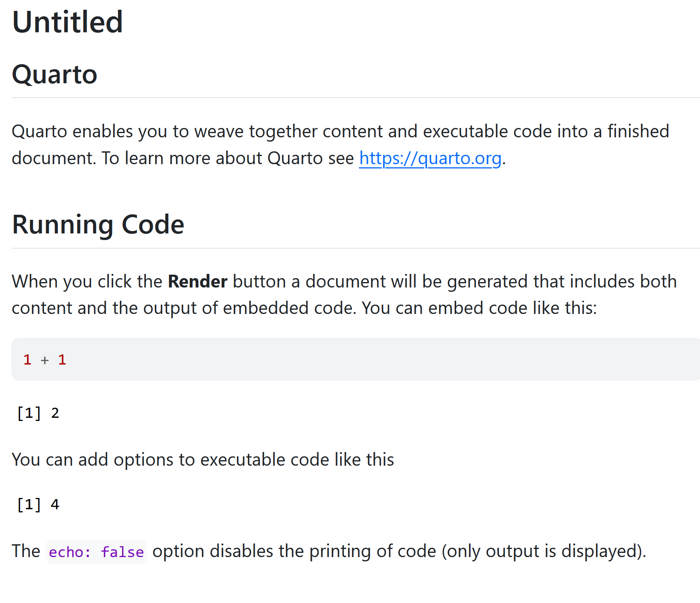The height and width of the screenshot is (603, 700).
Task: Click the first red 1 in code
Action: (x=27, y=360)
